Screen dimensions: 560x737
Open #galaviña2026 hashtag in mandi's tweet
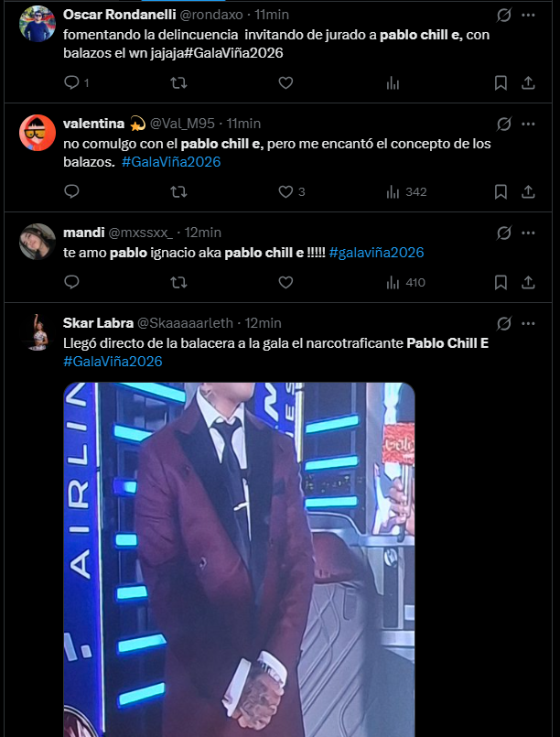click(x=376, y=253)
